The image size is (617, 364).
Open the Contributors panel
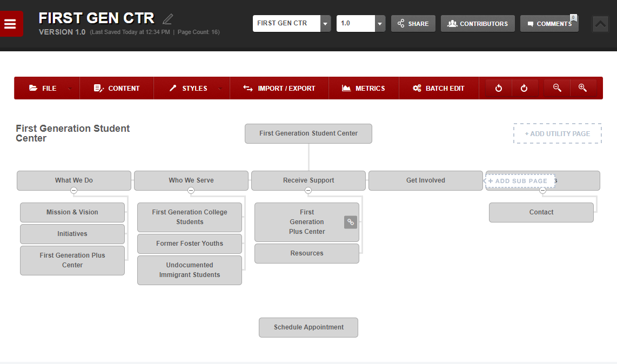(x=477, y=24)
